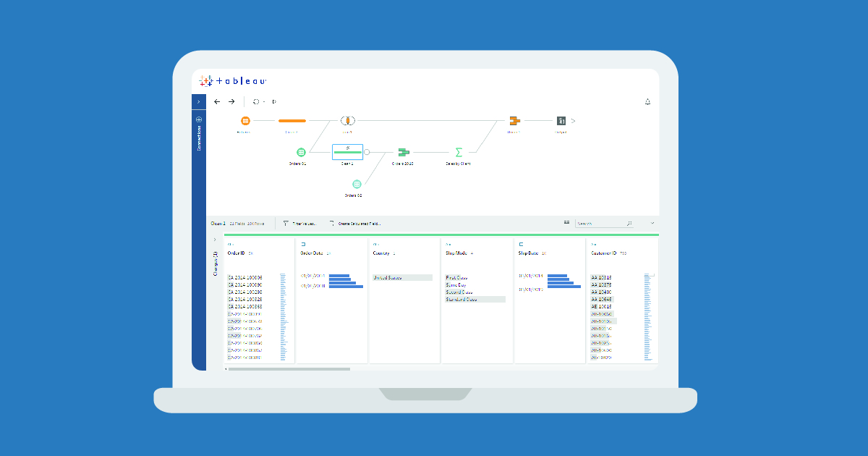This screenshot has height=456, width=868.
Task: Select the Order Date field header
Action: tap(312, 253)
